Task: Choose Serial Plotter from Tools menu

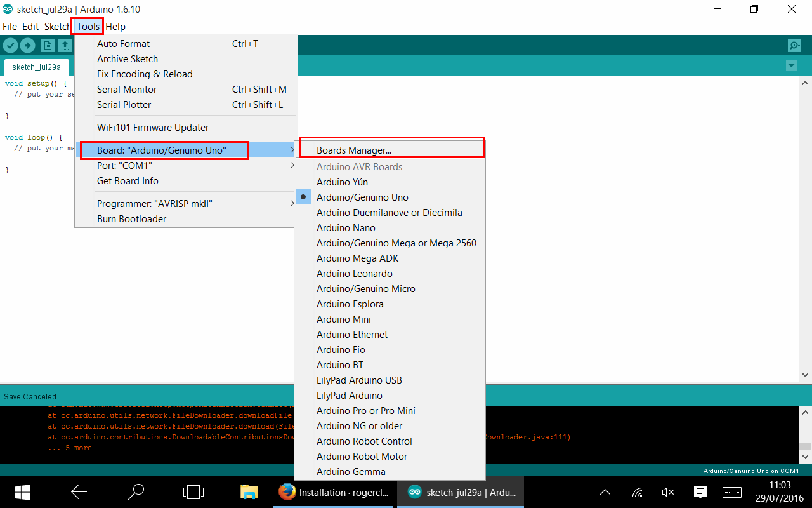Action: click(124, 105)
